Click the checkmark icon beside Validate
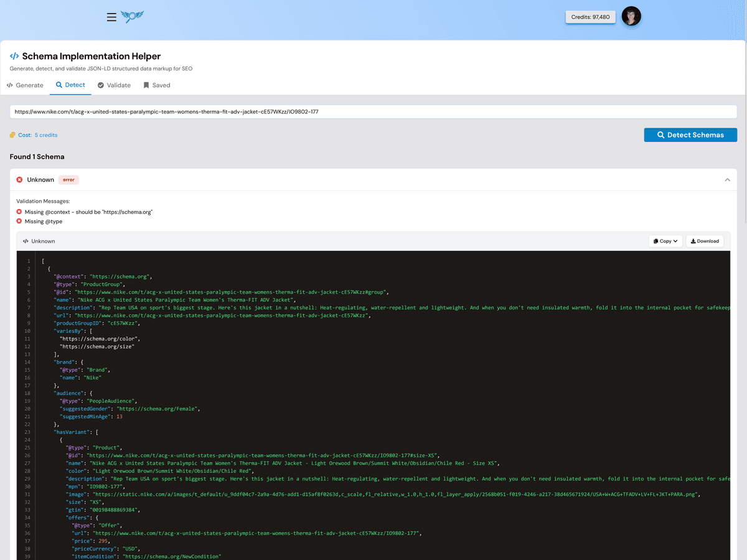The width and height of the screenshot is (747, 560). (x=100, y=85)
